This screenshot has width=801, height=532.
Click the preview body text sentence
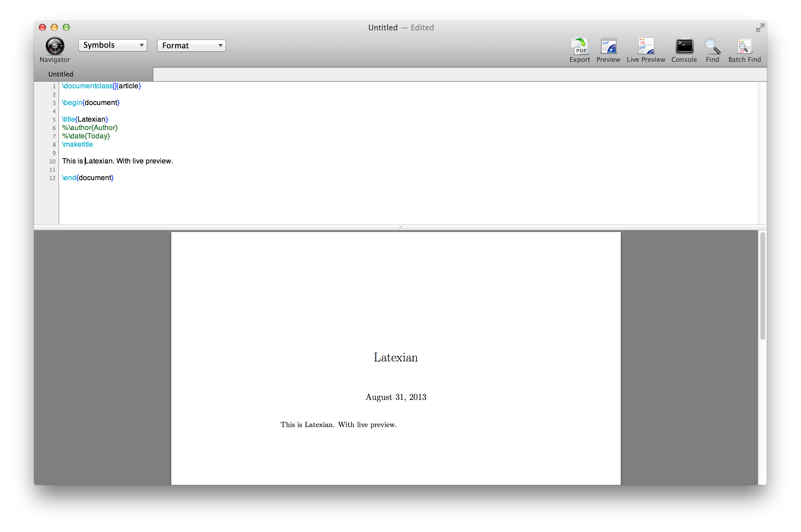tap(338, 425)
